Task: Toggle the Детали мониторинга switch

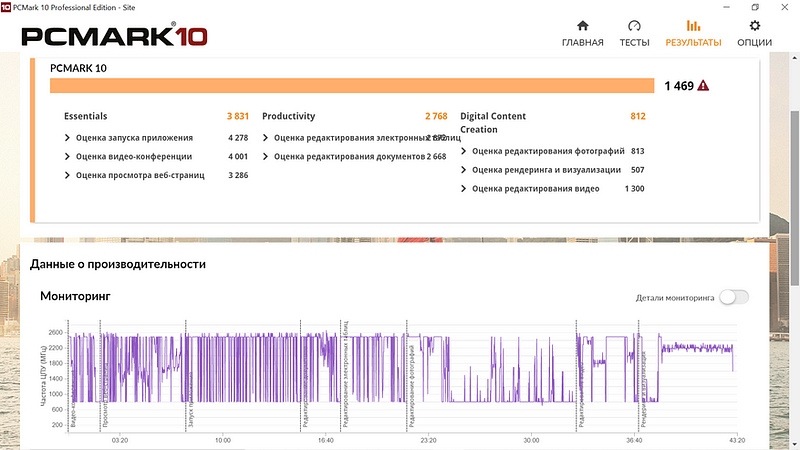Action: (x=734, y=297)
